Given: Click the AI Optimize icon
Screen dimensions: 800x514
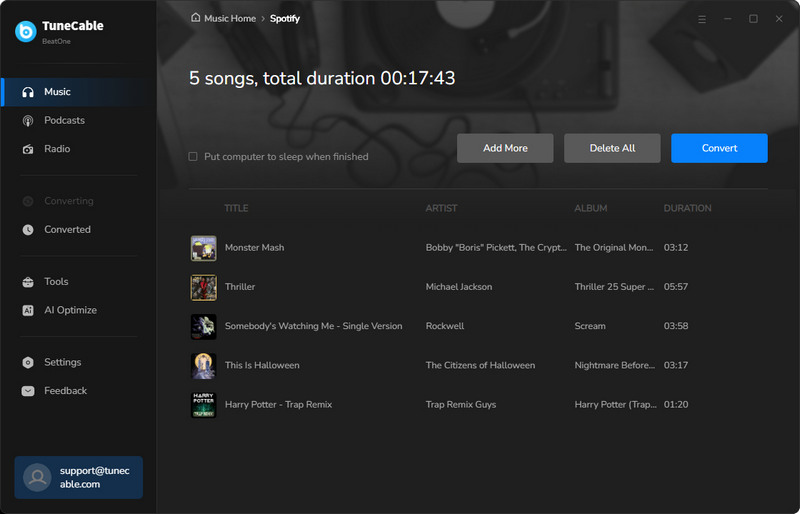Looking at the screenshot, I should click(x=28, y=310).
